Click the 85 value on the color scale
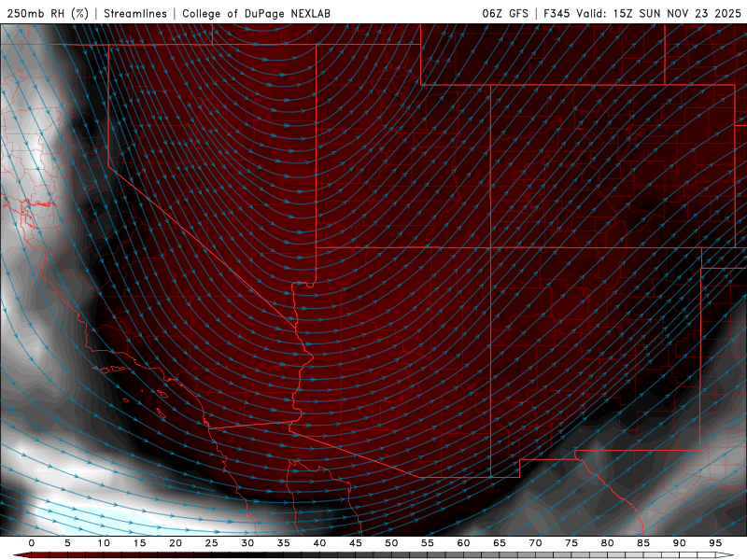The height and width of the screenshot is (560, 747). pos(643,543)
